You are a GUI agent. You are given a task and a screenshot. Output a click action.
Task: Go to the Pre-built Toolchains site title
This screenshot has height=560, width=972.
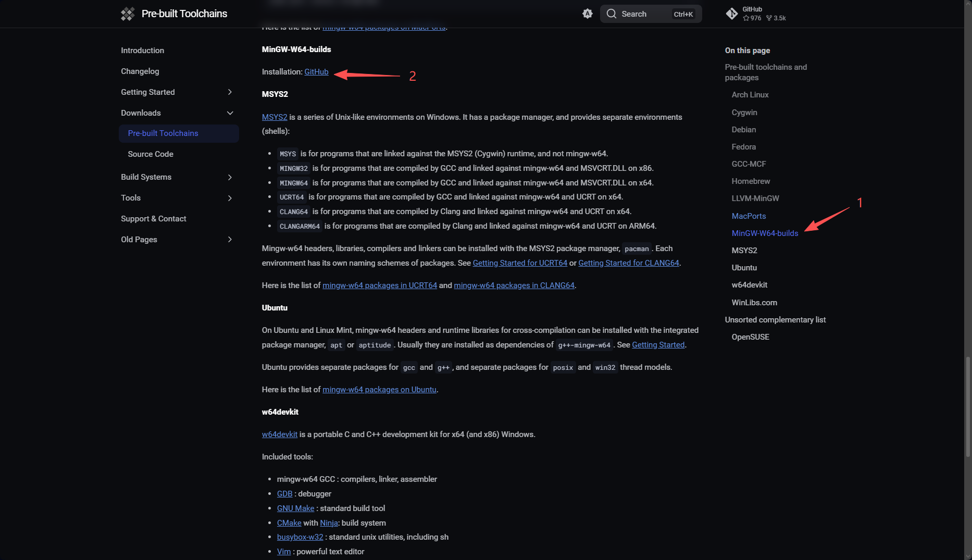tap(184, 14)
